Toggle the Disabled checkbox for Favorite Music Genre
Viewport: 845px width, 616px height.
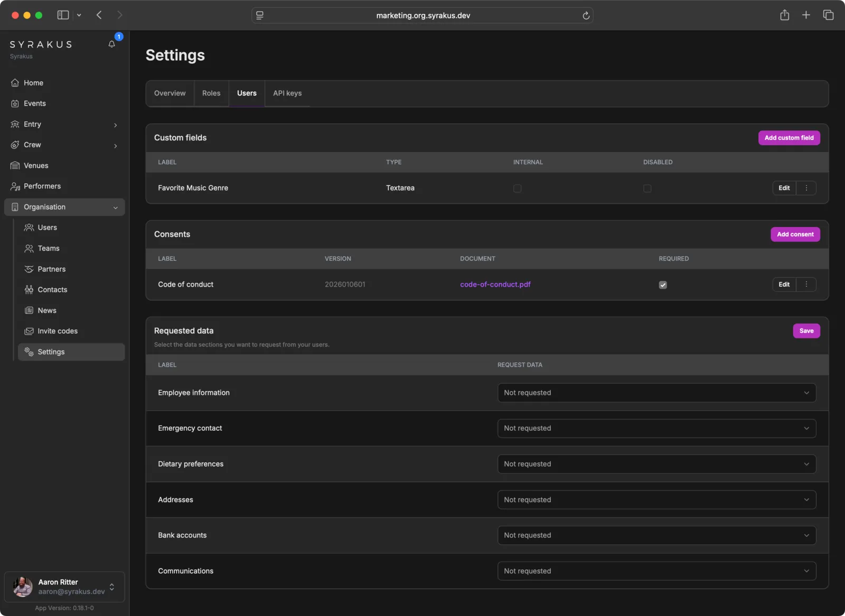[x=647, y=188]
